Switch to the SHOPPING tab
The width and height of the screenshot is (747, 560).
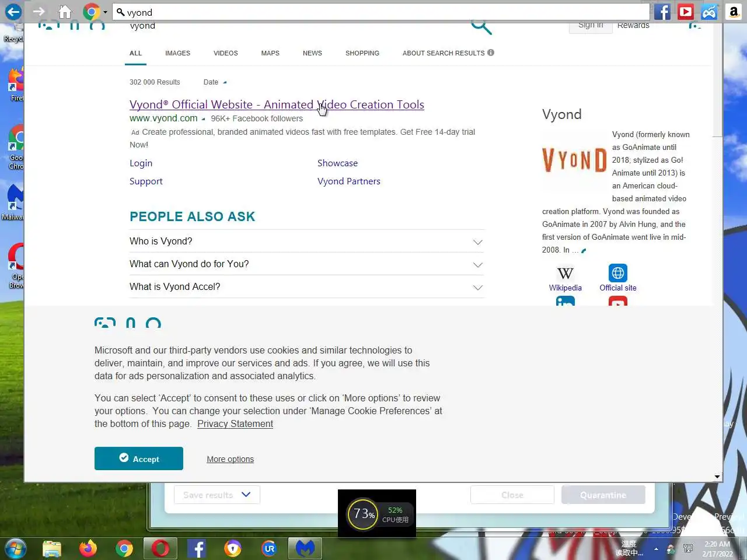pos(362,53)
